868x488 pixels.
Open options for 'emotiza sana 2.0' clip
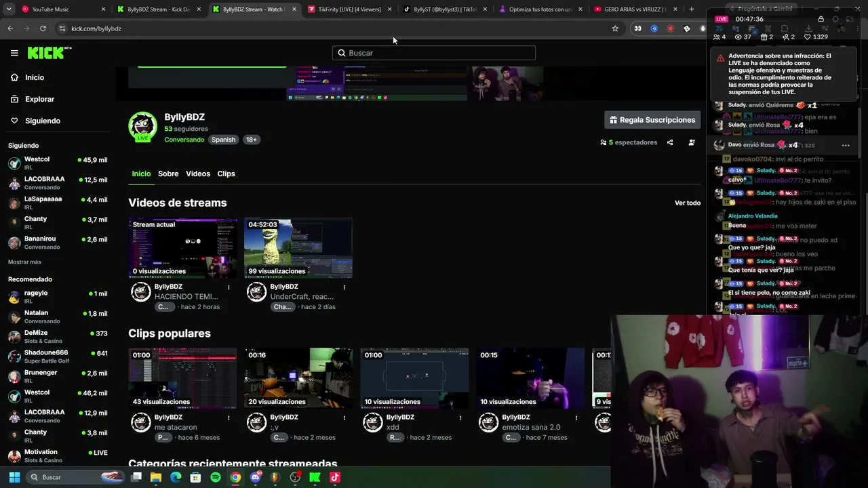pyautogui.click(x=576, y=418)
